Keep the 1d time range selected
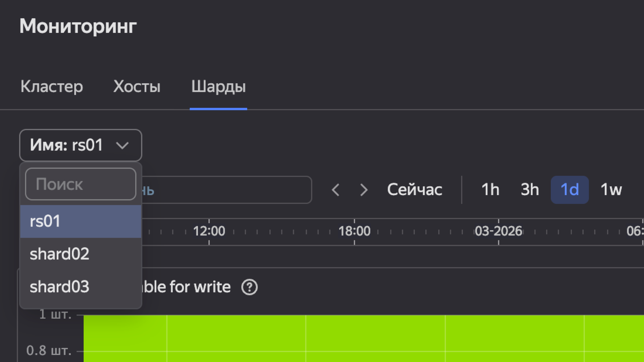 click(x=570, y=190)
